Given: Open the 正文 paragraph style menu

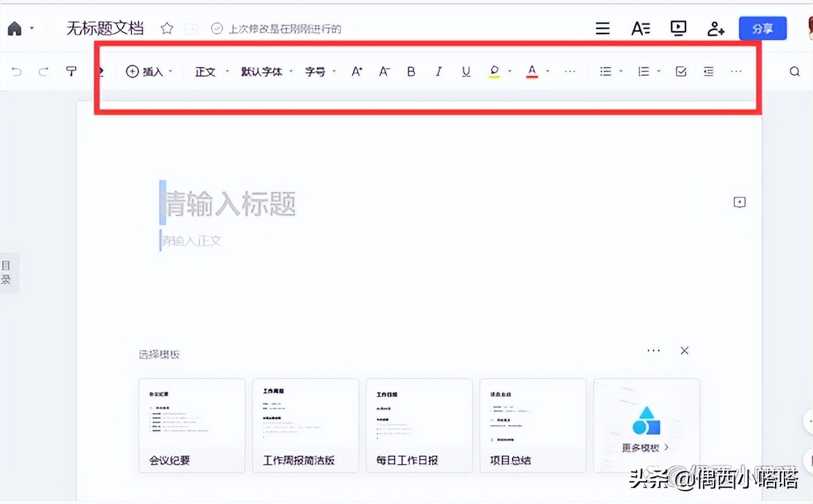Looking at the screenshot, I should point(205,71).
